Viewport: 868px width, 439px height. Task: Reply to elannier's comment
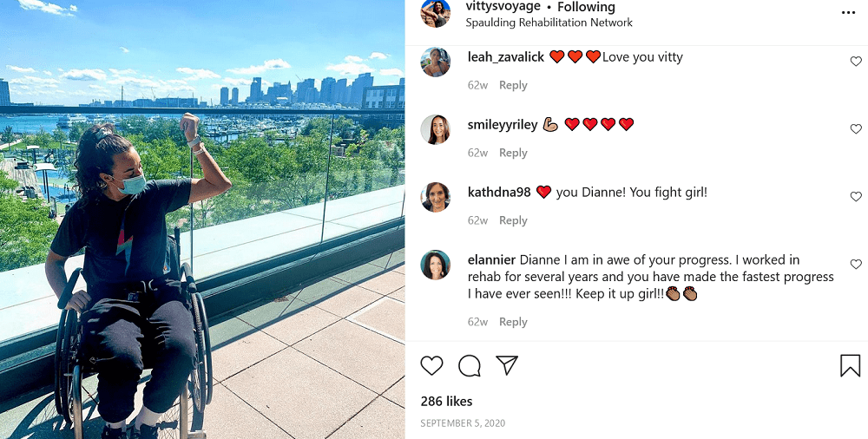pyautogui.click(x=513, y=322)
